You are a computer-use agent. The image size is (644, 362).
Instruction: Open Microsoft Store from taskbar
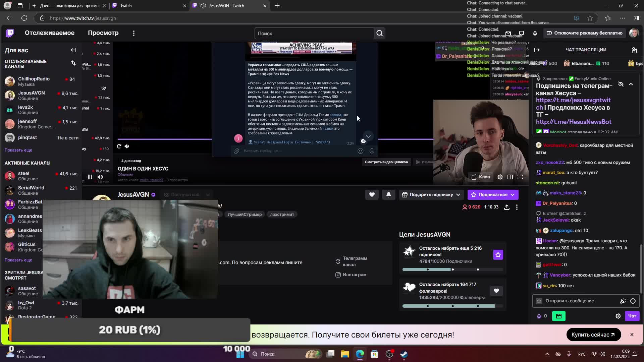coord(374,354)
